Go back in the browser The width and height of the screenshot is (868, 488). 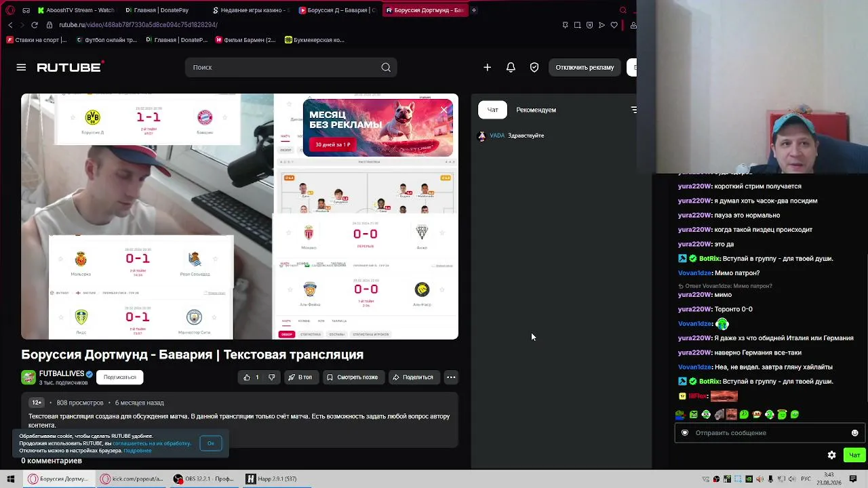coord(10,25)
